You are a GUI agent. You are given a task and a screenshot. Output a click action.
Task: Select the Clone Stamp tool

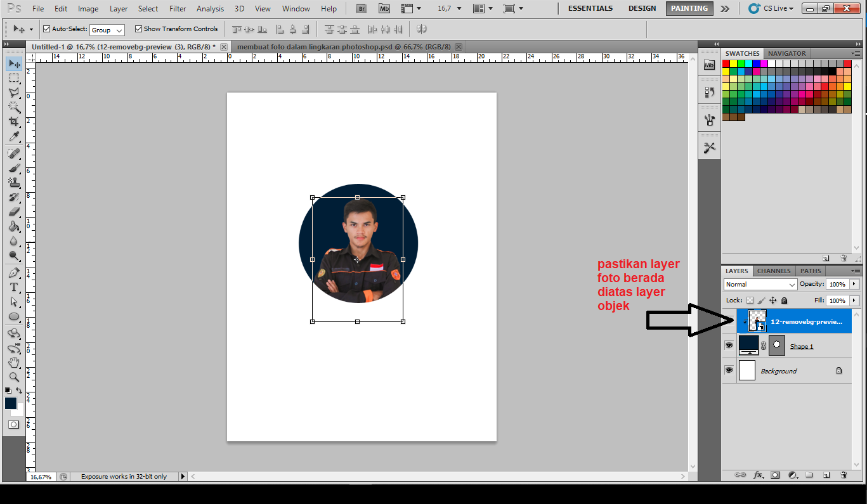tap(14, 183)
